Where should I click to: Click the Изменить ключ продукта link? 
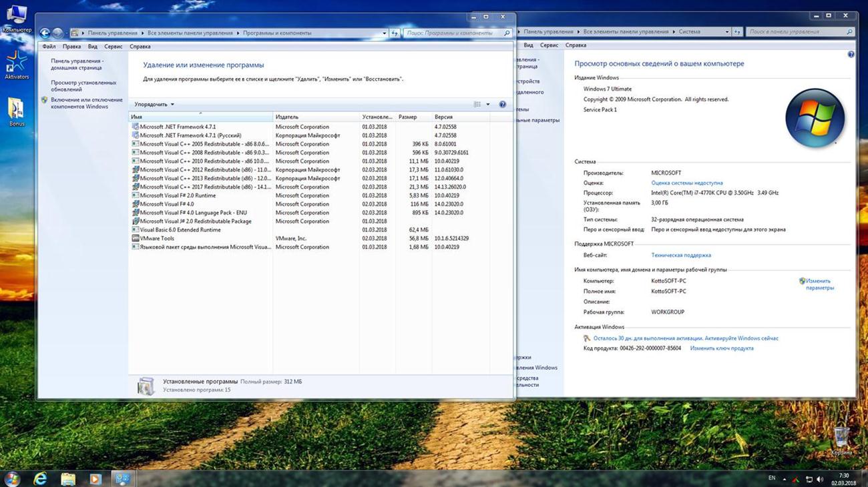pyautogui.click(x=721, y=348)
